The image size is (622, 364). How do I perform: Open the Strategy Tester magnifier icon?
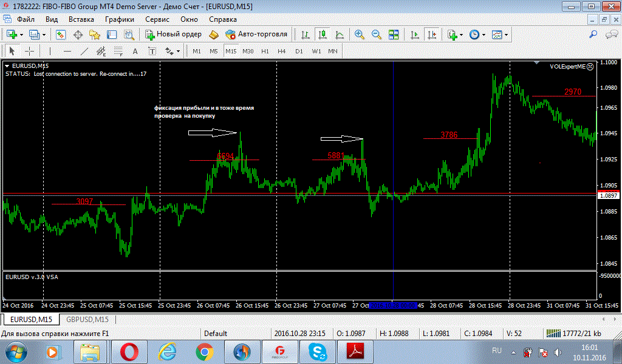coord(129,35)
